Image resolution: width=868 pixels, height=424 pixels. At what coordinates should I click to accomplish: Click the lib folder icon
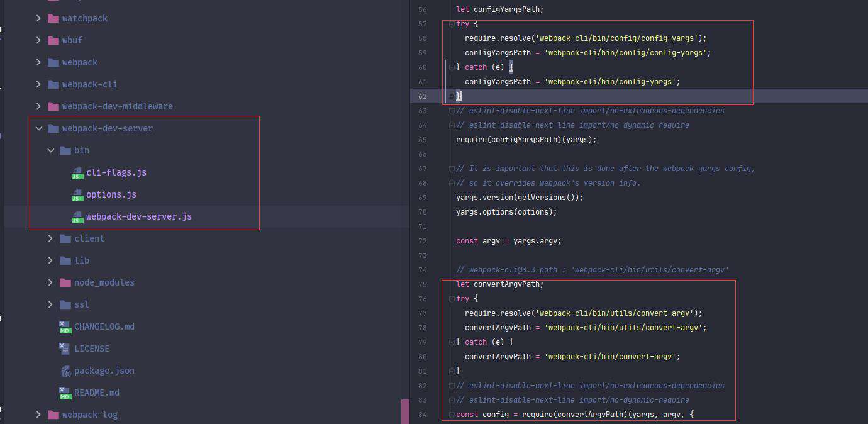click(65, 260)
